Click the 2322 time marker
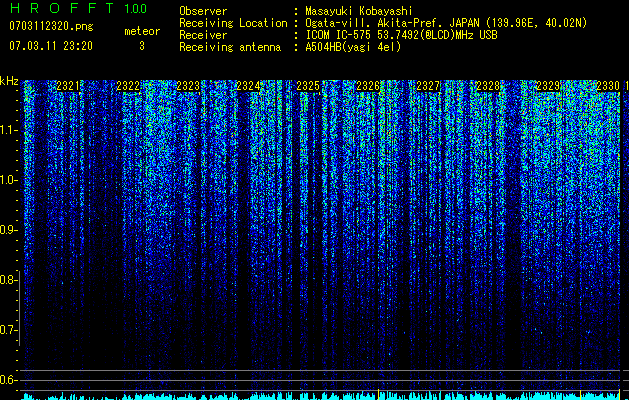This screenshot has width=629, height=400. tap(128, 86)
